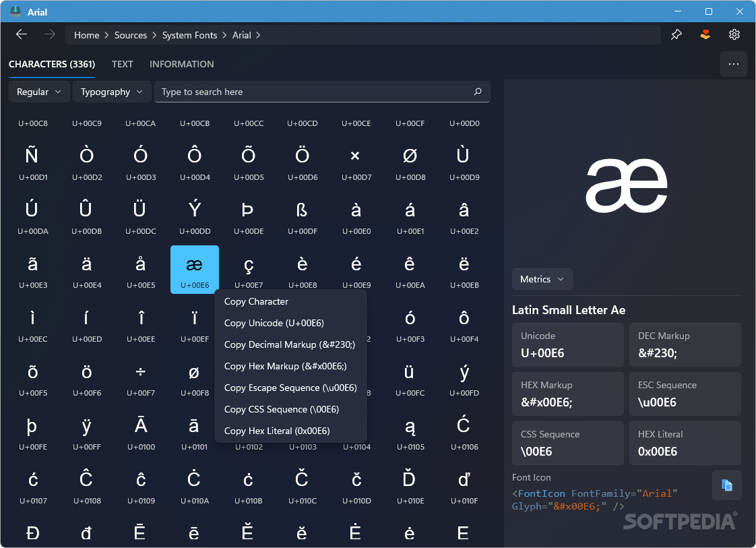The height and width of the screenshot is (548, 756).
Task: Copy the ESC Sequence \u00E6 card
Action: [685, 394]
